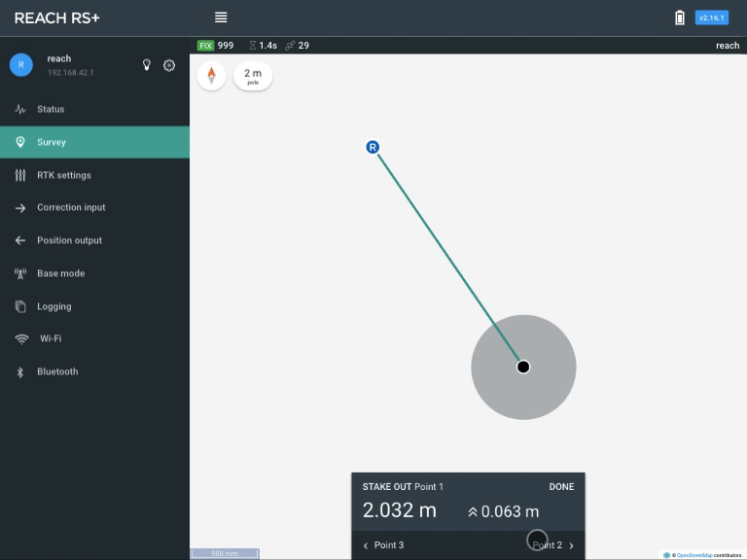Go to next Point 2
This screenshot has width=747, height=560.
552,545
